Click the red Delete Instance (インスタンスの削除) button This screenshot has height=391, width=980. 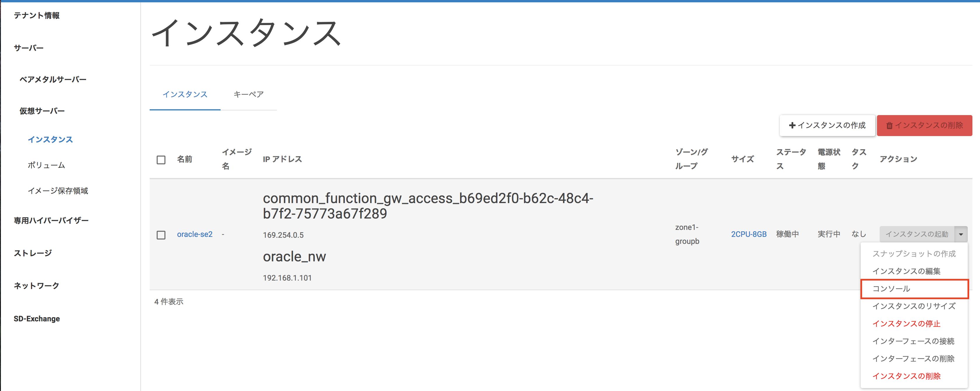pyautogui.click(x=924, y=125)
